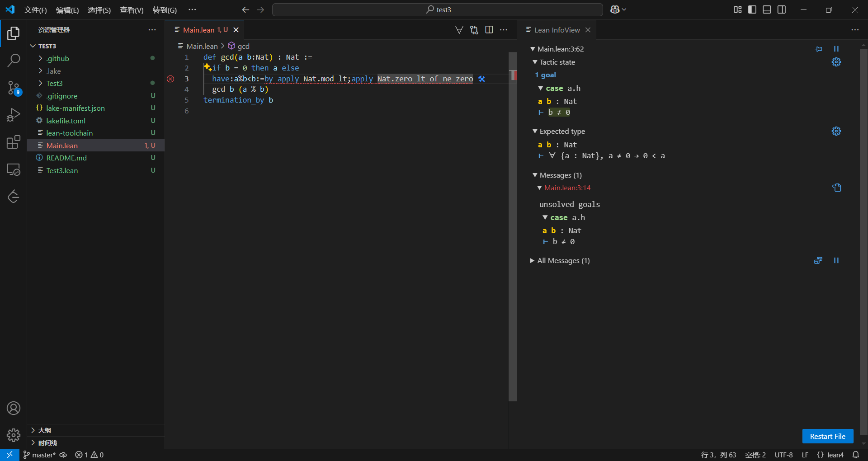Image resolution: width=868 pixels, height=461 pixels.
Task: Open Search in the activity bar
Action: (x=14, y=60)
